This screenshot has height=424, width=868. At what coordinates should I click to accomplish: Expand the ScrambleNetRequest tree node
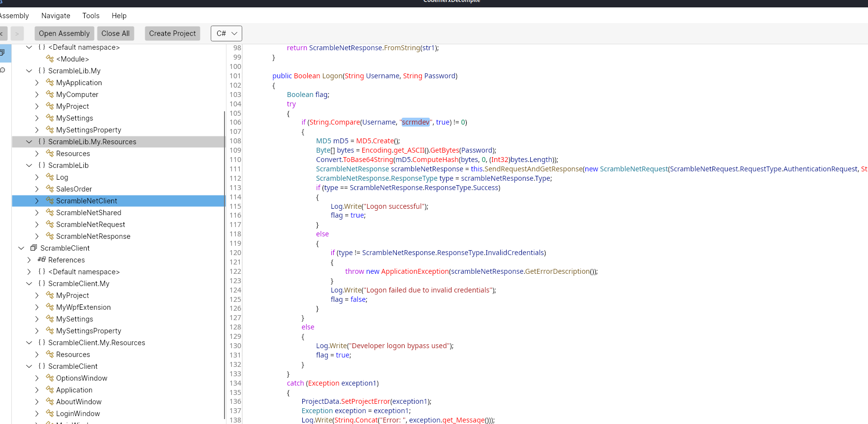[37, 224]
